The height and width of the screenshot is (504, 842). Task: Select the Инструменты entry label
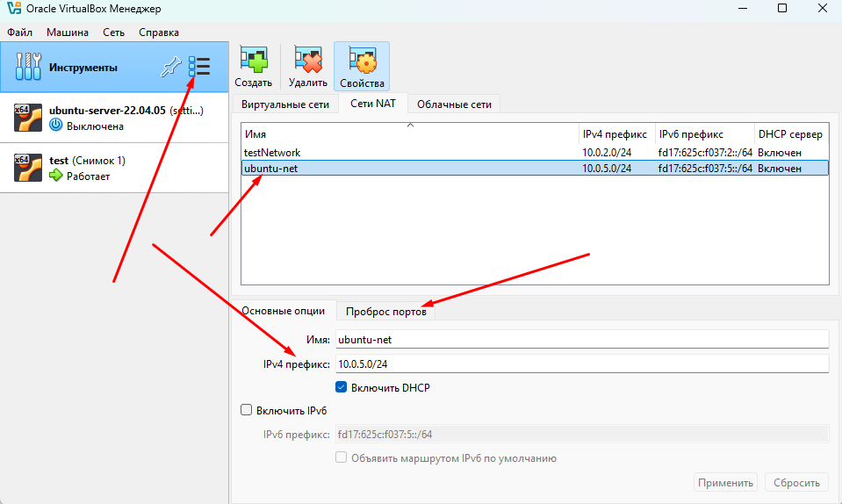(x=83, y=67)
